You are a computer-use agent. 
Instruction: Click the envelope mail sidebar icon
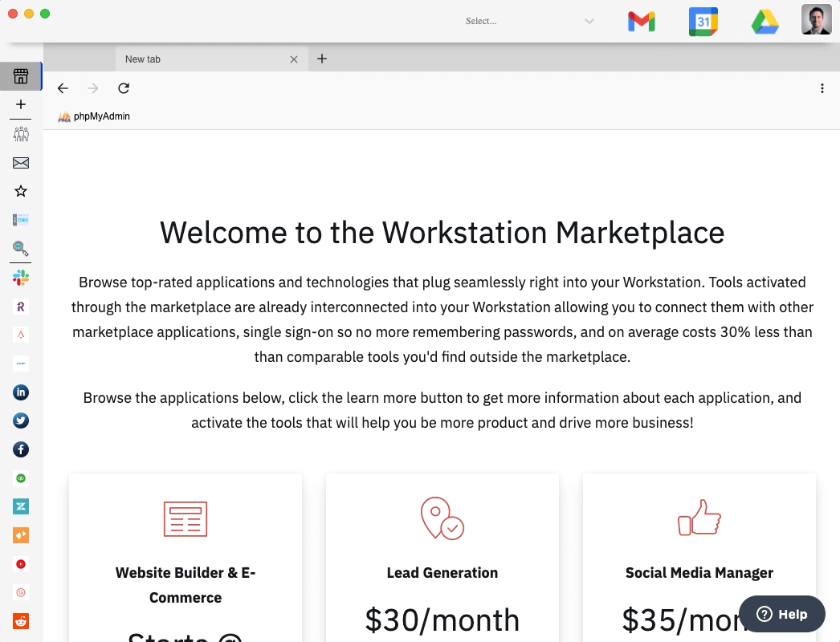[21, 163]
